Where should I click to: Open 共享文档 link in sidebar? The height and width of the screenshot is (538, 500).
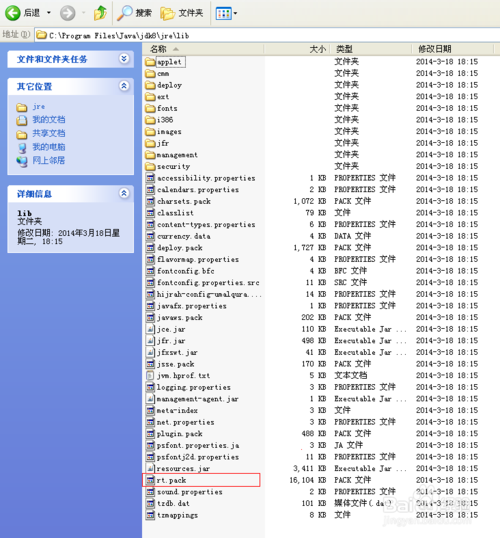click(49, 133)
